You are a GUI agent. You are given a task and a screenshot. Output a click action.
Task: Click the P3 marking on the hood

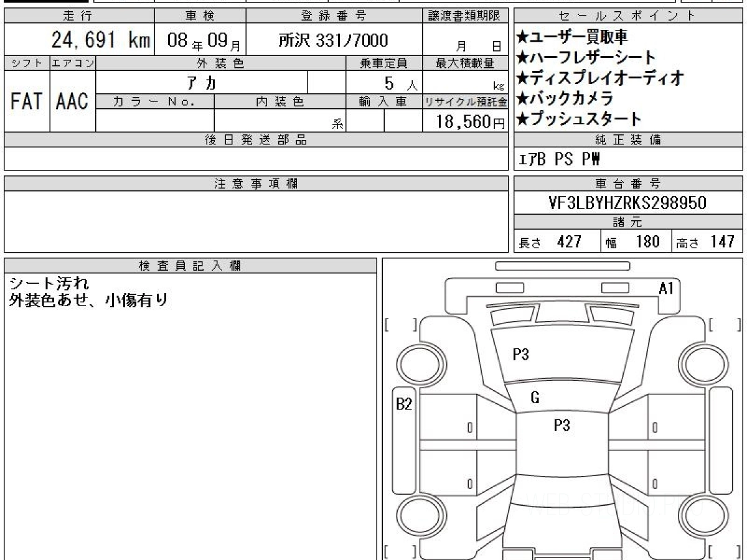(x=520, y=355)
